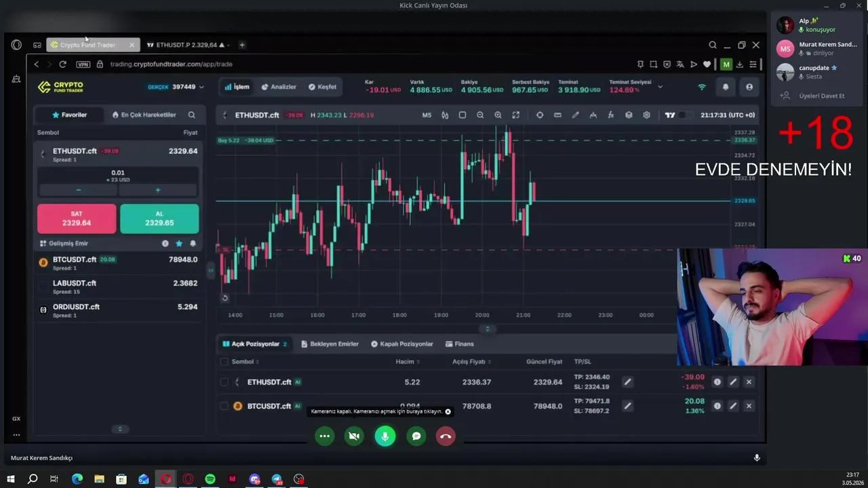
Task: Open the Kapalı Pozisyonlar tab
Action: click(x=402, y=344)
